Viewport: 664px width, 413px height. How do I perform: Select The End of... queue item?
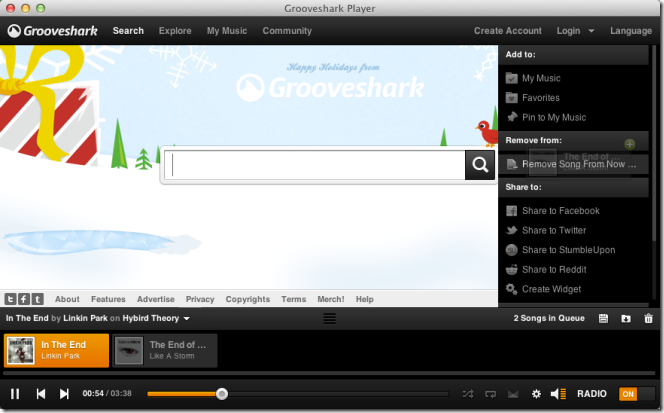(165, 350)
